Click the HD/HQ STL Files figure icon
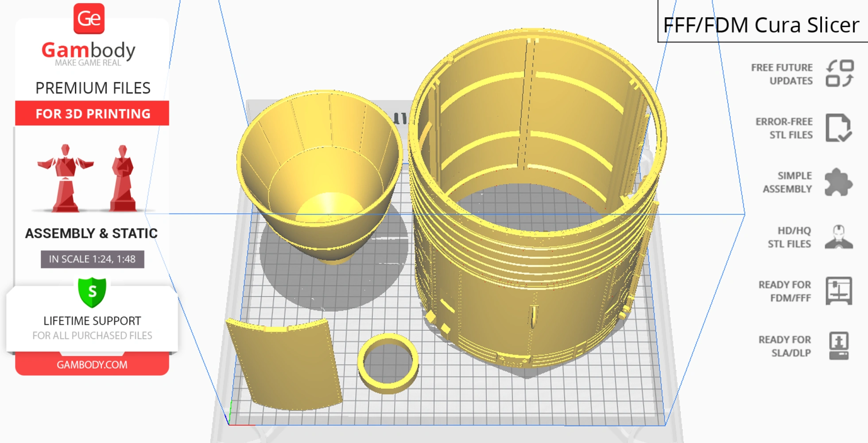Screen dimensions: 868x443 pos(838,237)
